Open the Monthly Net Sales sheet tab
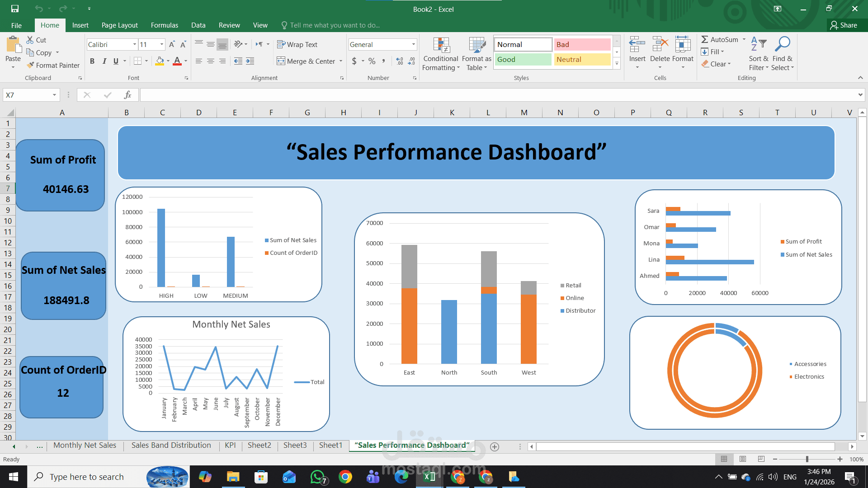 85,445
